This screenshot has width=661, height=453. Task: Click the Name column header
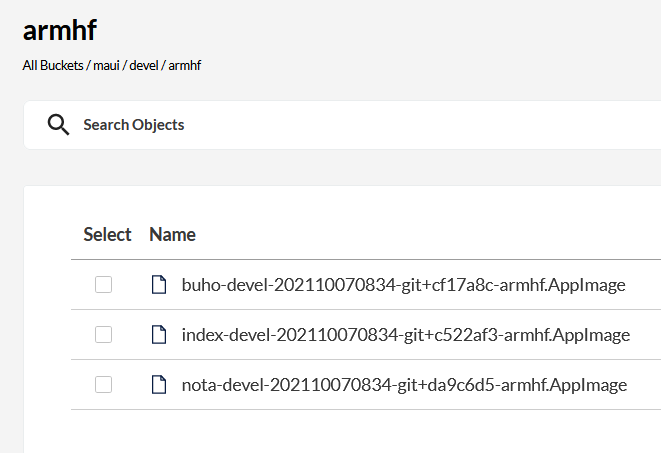[172, 234]
